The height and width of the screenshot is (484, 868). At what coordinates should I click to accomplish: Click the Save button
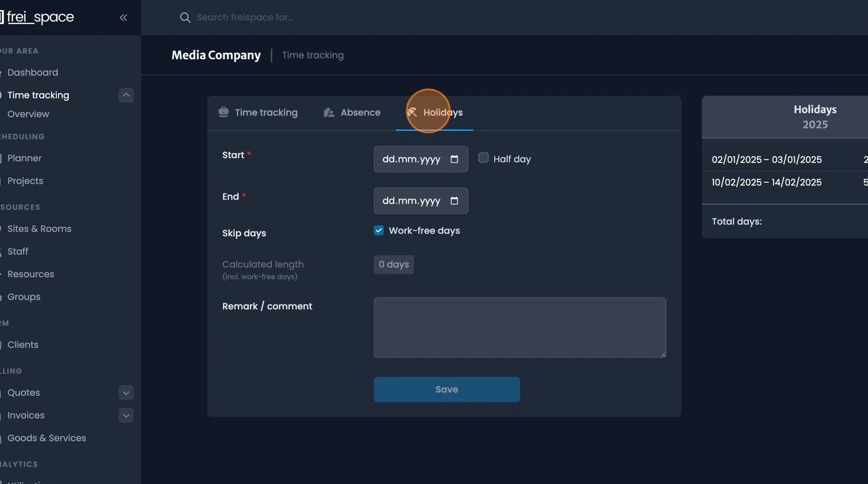point(447,389)
